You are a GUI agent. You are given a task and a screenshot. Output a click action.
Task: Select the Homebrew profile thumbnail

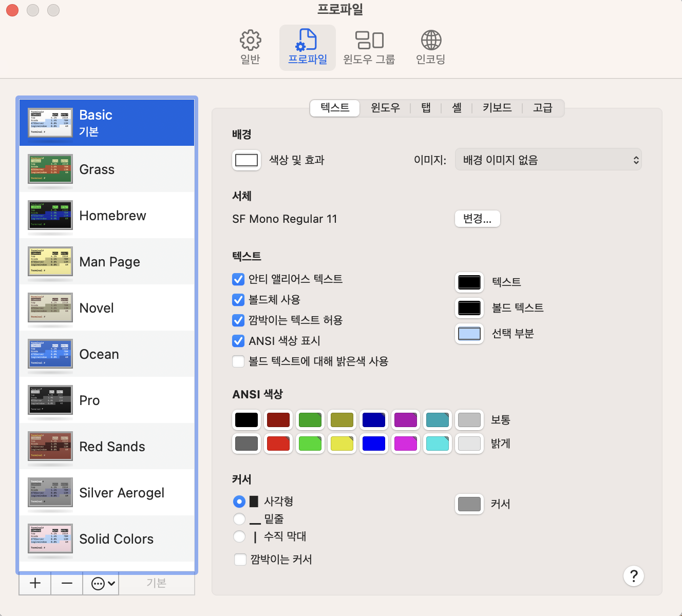50,215
